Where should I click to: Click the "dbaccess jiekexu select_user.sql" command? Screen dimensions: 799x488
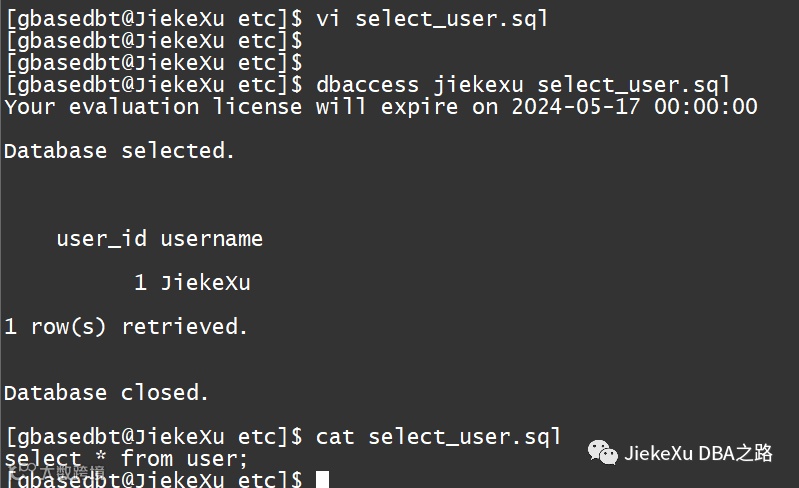point(523,85)
